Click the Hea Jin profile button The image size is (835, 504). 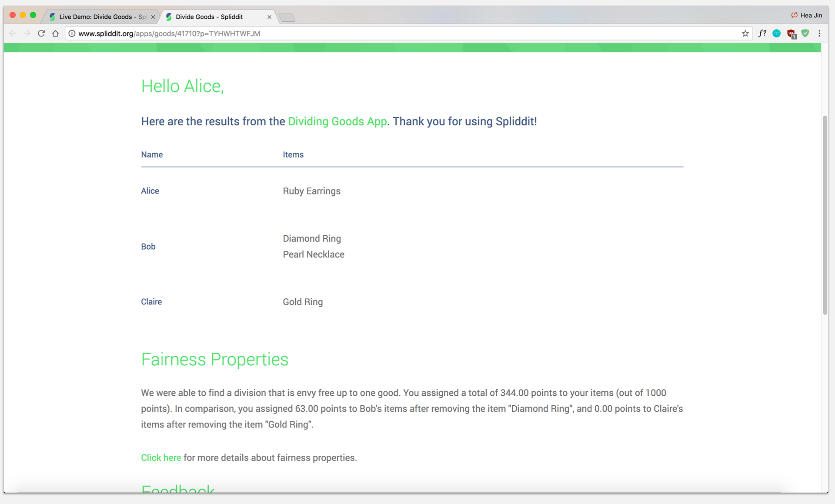[806, 15]
